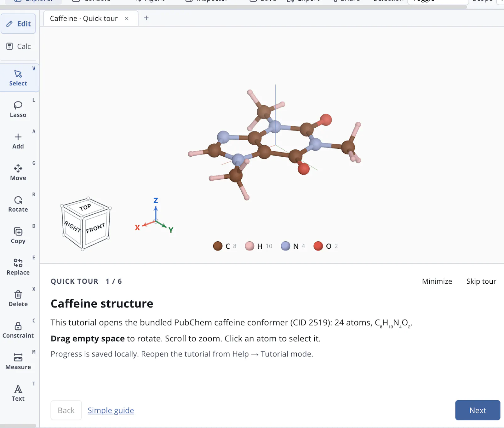Click the carbon C legend swatch
The height and width of the screenshot is (428, 504).
218,246
